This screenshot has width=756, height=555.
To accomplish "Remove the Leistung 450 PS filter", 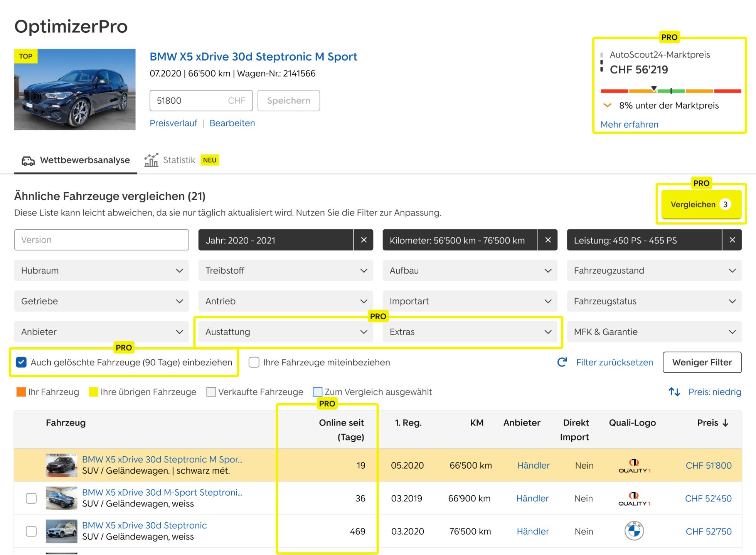I will point(732,240).
